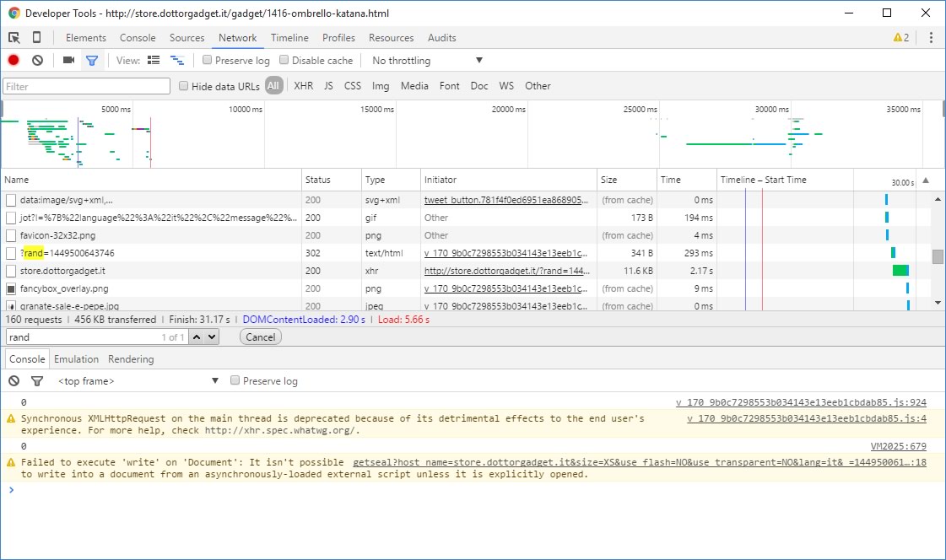Select the ?rand=1449500643746 request row
Image resolution: width=946 pixels, height=560 pixels.
[x=359, y=253]
